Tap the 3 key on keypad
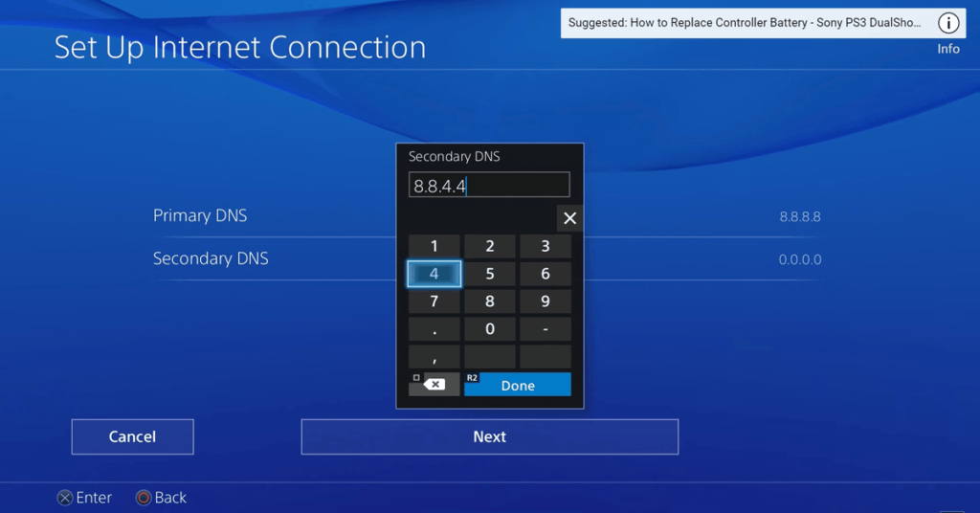This screenshot has width=980, height=513. tap(545, 246)
